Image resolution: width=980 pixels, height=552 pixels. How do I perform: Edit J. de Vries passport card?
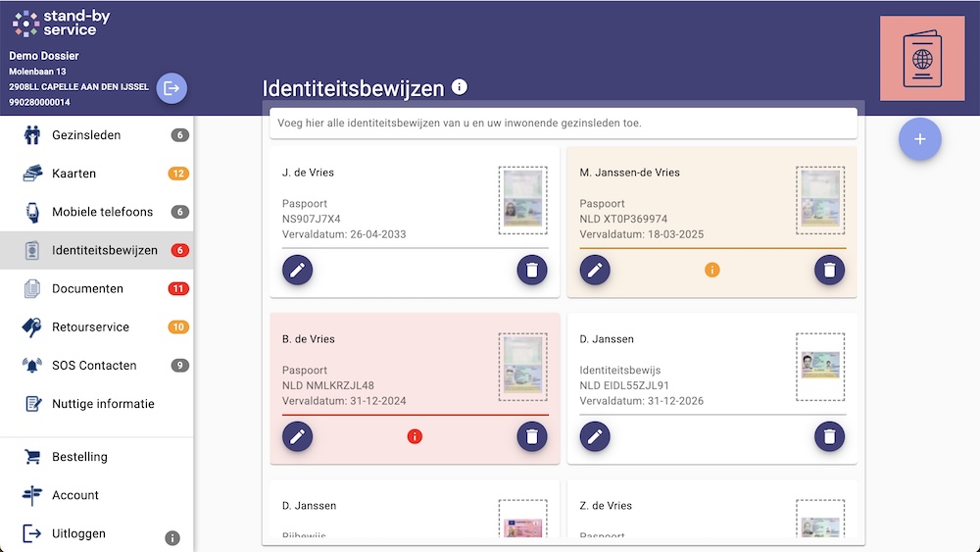(x=298, y=270)
